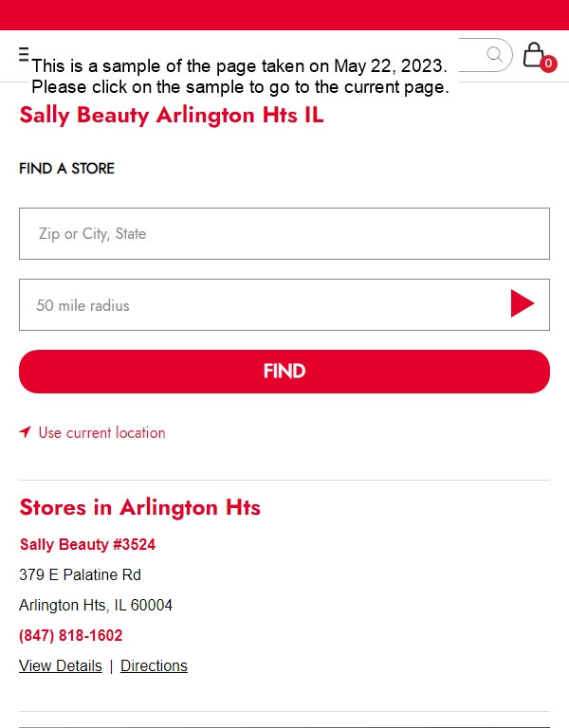This screenshot has height=728, width=569.
Task: Open the hamburger menu icon
Action: 24,54
